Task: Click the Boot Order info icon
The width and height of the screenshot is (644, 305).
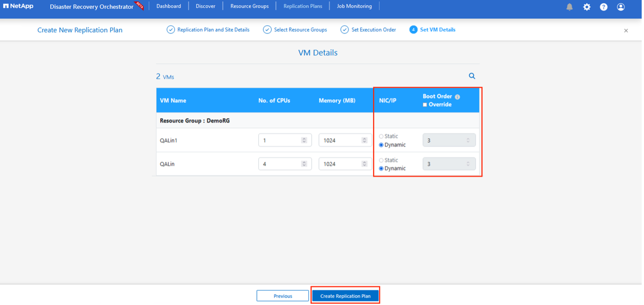Action: click(x=457, y=97)
